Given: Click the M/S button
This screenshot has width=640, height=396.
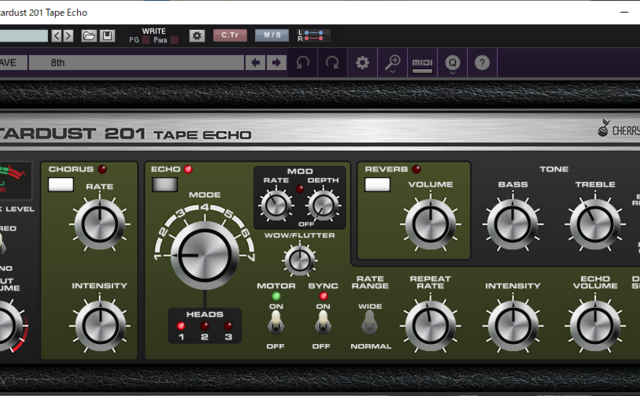Looking at the screenshot, I should [x=272, y=36].
